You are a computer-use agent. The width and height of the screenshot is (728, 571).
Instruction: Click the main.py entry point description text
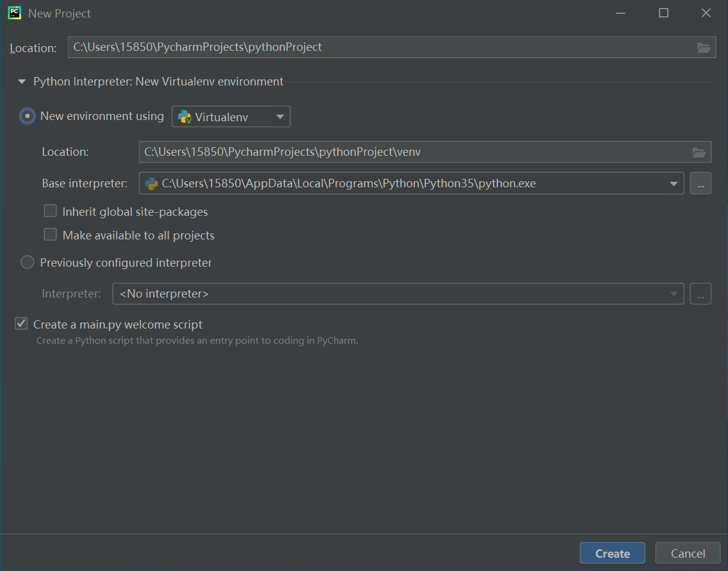[x=197, y=341]
